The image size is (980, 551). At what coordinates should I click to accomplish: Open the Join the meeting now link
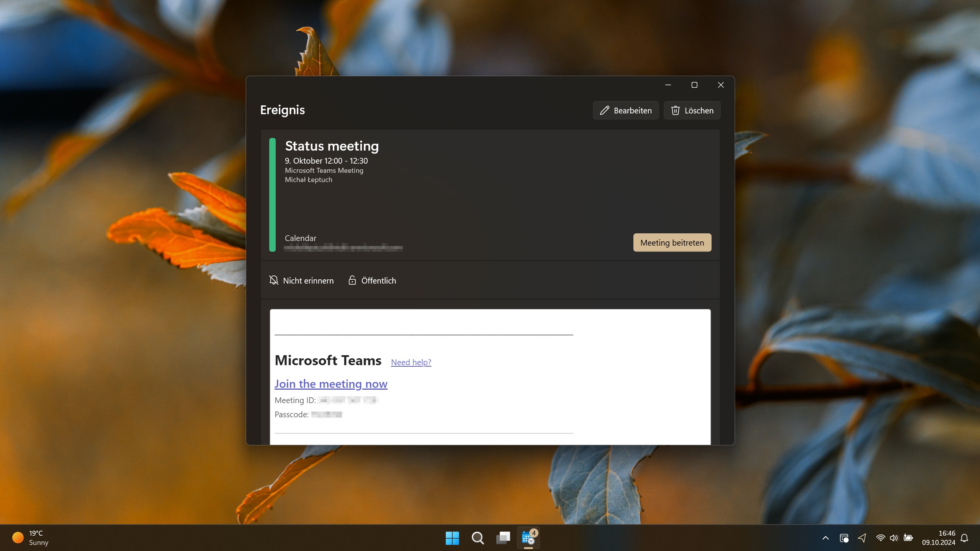point(331,384)
